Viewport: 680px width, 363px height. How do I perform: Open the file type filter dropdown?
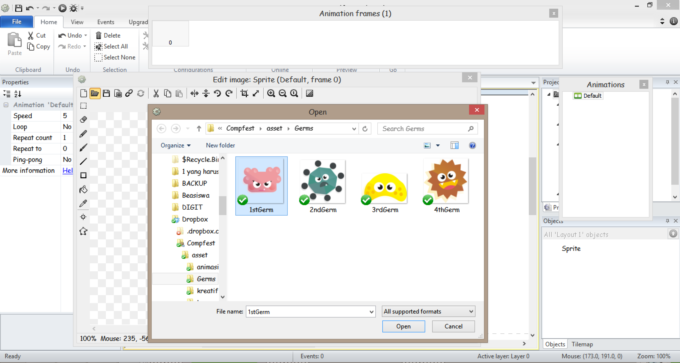click(x=428, y=311)
